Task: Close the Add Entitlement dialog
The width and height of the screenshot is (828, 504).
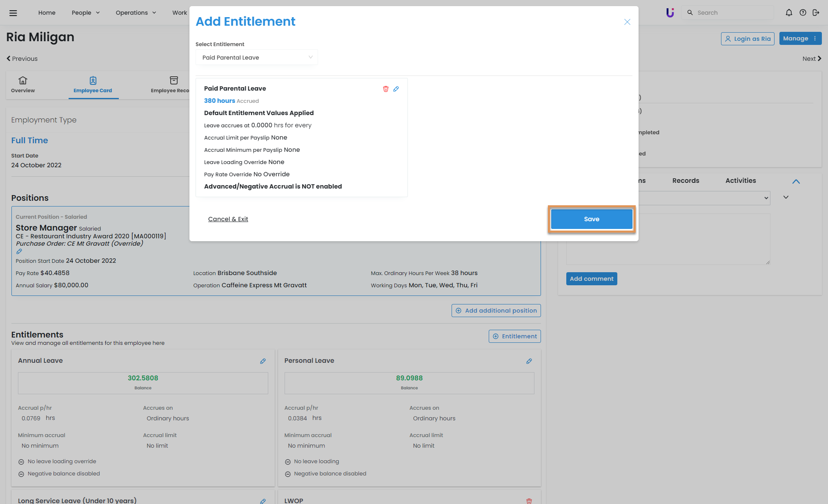Action: click(627, 22)
